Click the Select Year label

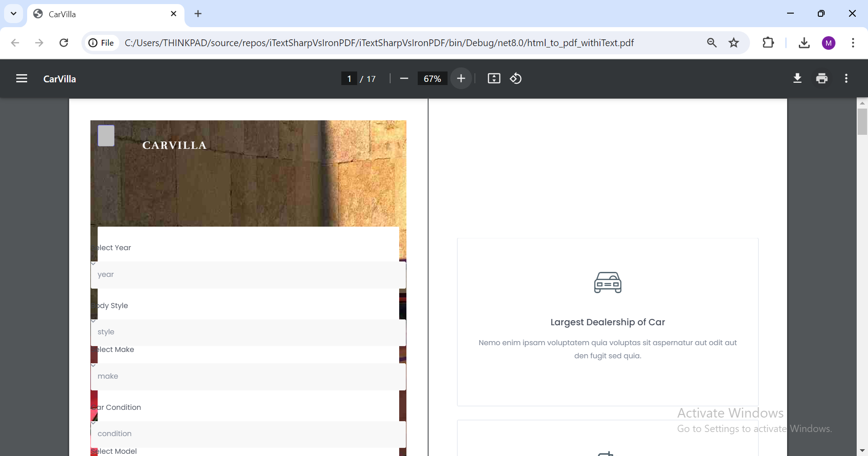pyautogui.click(x=112, y=248)
